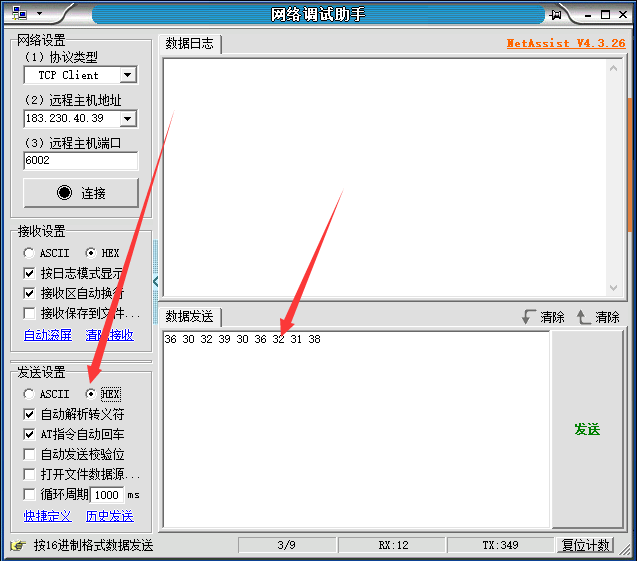
Task: Click the 复位计数 reset counter button
Action: point(585,545)
